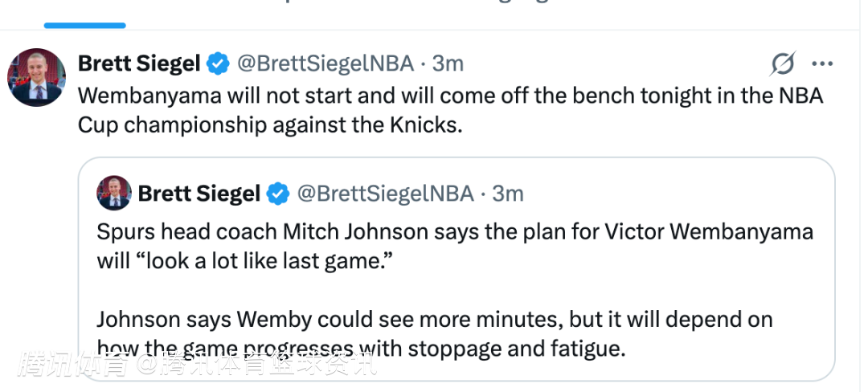Click the verified badge inside the quoted post

pyautogui.click(x=278, y=194)
